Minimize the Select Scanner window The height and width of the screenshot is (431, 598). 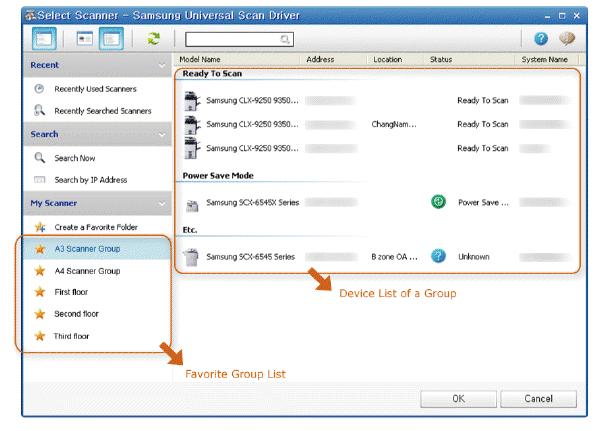tap(548, 16)
